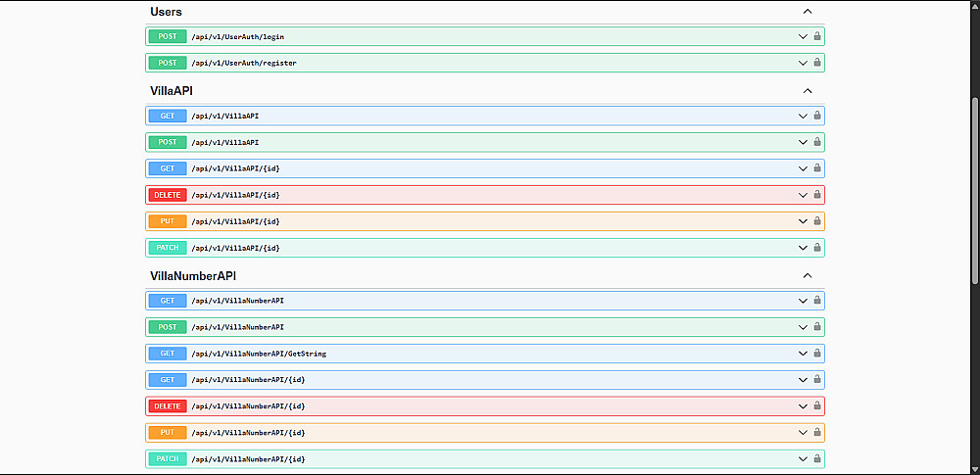Screen dimensions: 980x475
Task: Expand chevron on POST /api/v1/VillaAPI row
Action: 804,142
